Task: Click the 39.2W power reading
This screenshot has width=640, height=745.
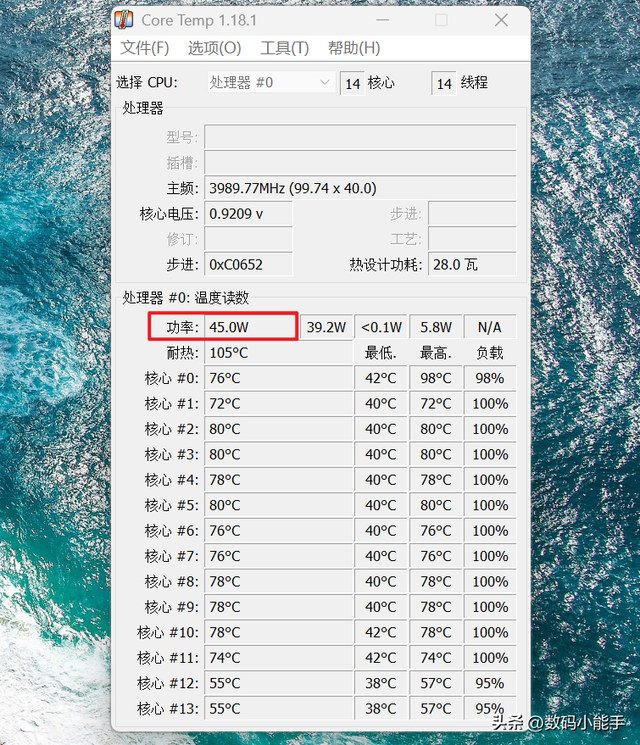Action: pyautogui.click(x=326, y=327)
